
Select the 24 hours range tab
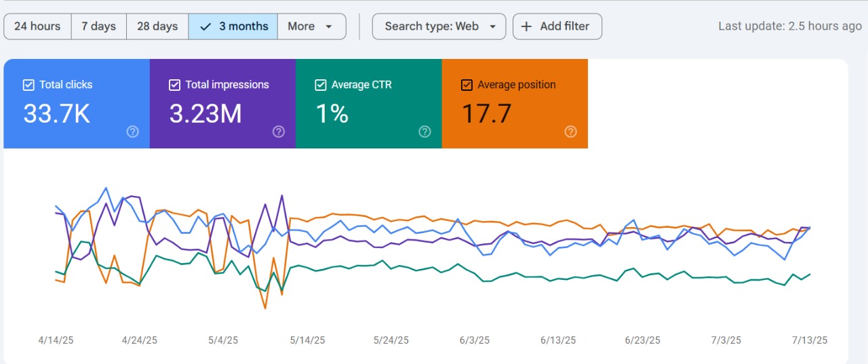37,26
